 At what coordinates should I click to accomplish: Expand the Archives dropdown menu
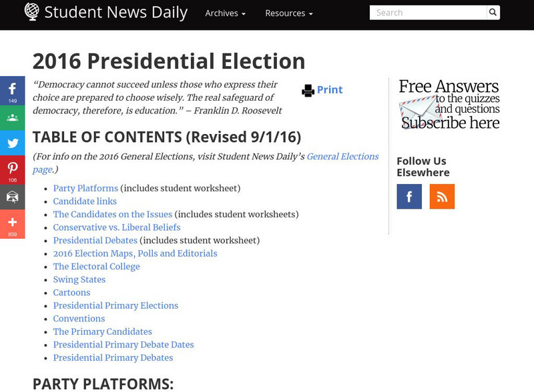[x=225, y=13]
